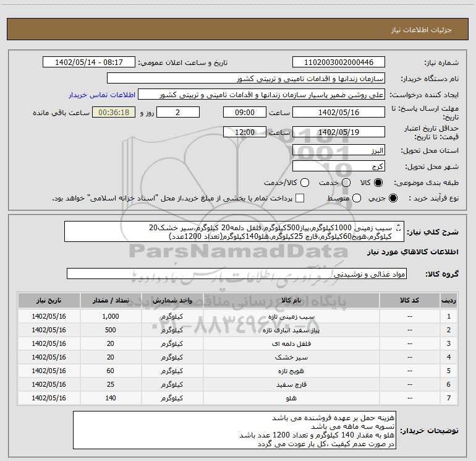Click the delivery province field البرز
Image resolution: width=476 pixels, height=461 pixels.
pyautogui.click(x=339, y=150)
